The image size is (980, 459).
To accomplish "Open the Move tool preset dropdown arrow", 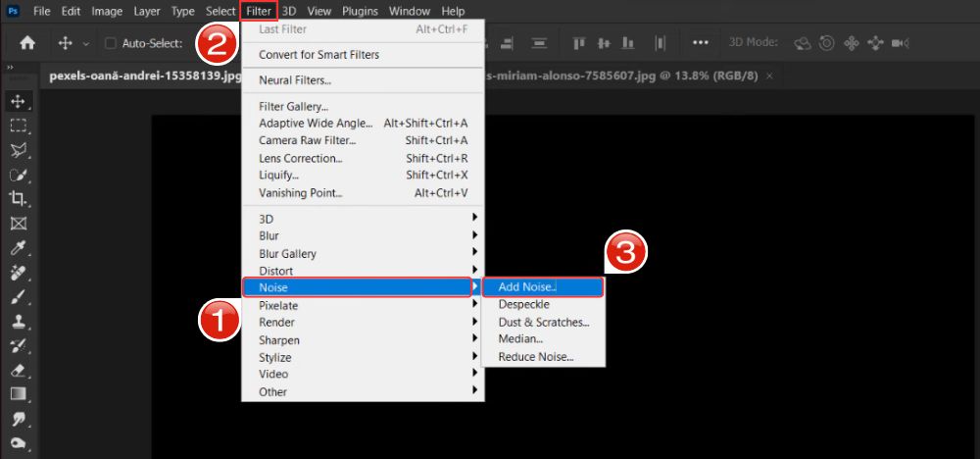I will (86, 43).
